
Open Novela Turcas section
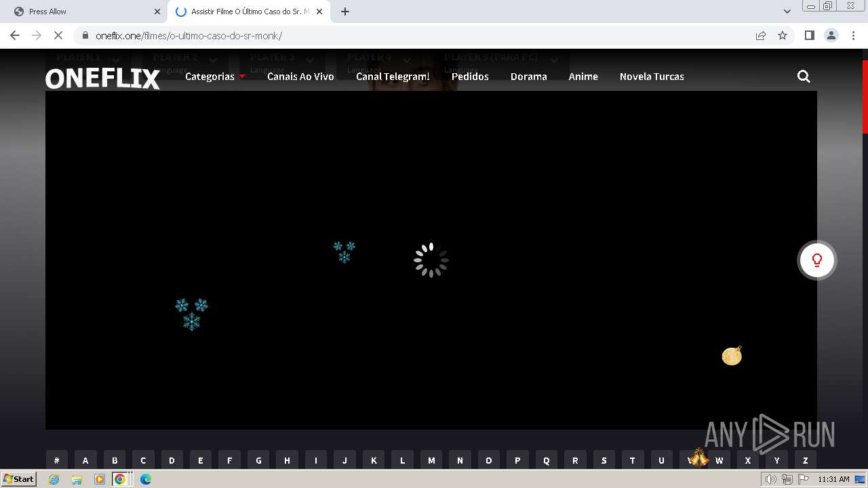point(652,77)
